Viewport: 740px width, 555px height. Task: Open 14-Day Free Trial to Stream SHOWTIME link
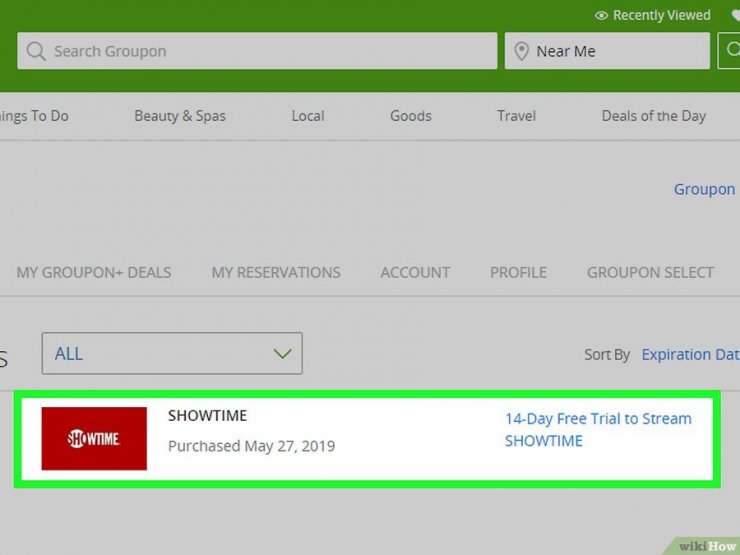click(x=598, y=429)
